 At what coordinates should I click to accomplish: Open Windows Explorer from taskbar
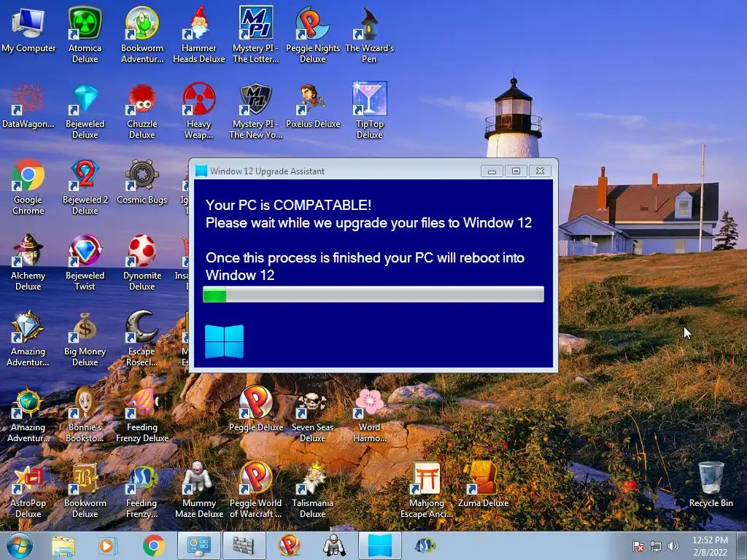tap(63, 545)
